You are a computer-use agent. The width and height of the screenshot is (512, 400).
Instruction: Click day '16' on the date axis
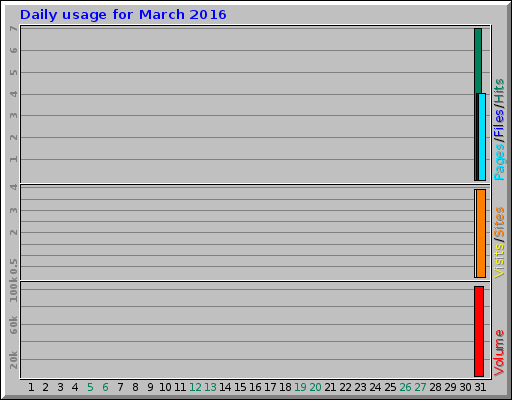coord(255,387)
